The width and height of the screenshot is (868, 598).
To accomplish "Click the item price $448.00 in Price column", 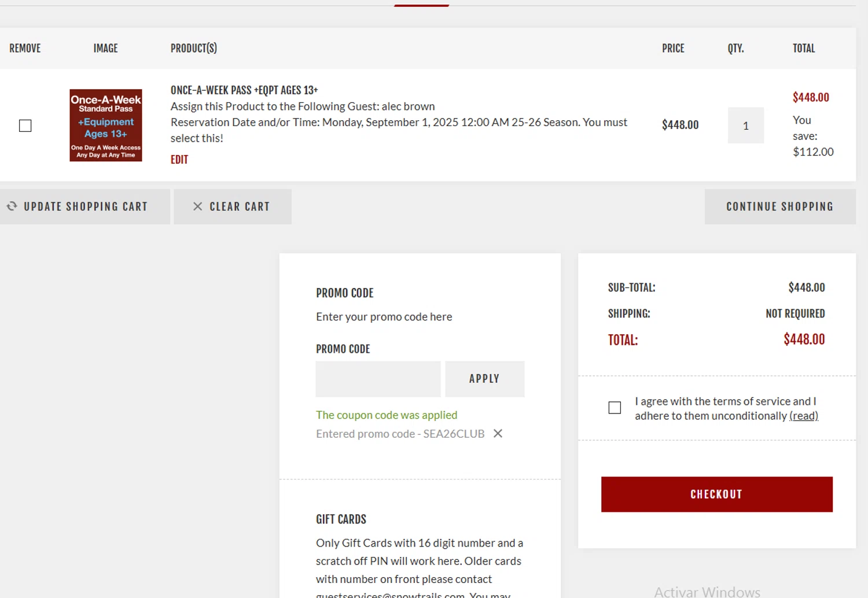I will (681, 125).
